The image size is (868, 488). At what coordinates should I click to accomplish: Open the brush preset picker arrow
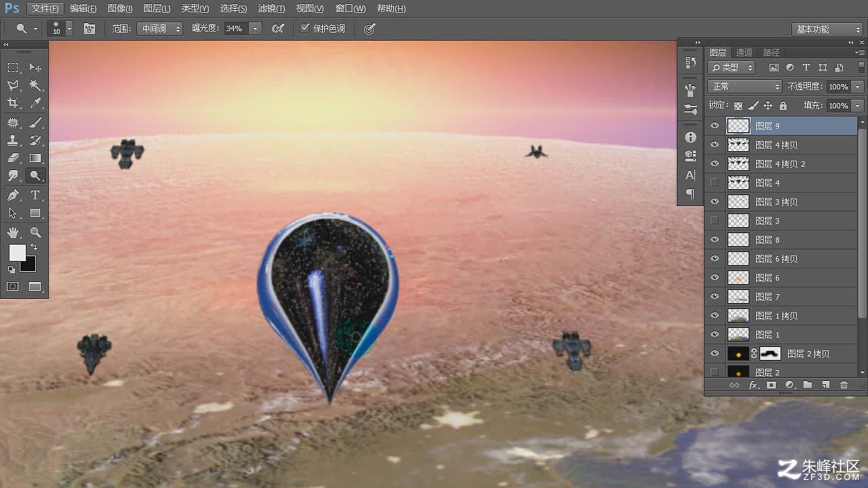click(x=69, y=28)
